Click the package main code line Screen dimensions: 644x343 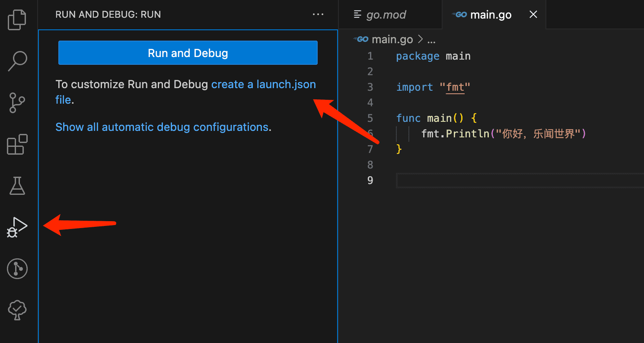pos(433,56)
